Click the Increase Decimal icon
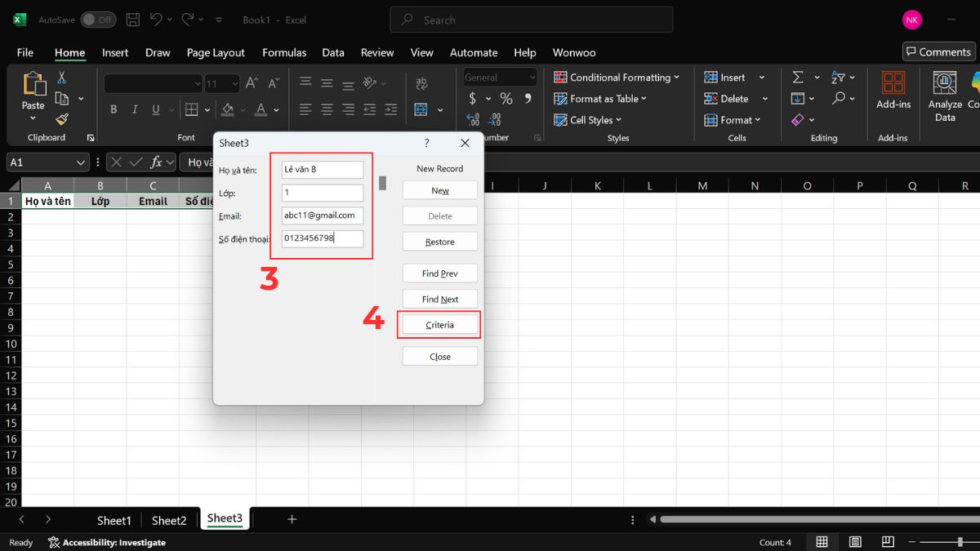 pos(472,119)
